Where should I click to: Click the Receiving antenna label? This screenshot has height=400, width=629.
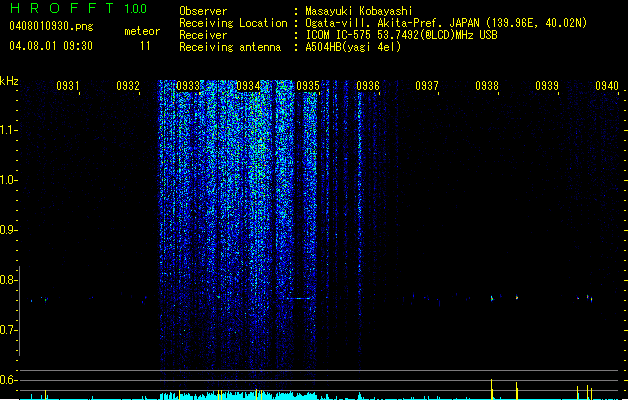(230, 47)
